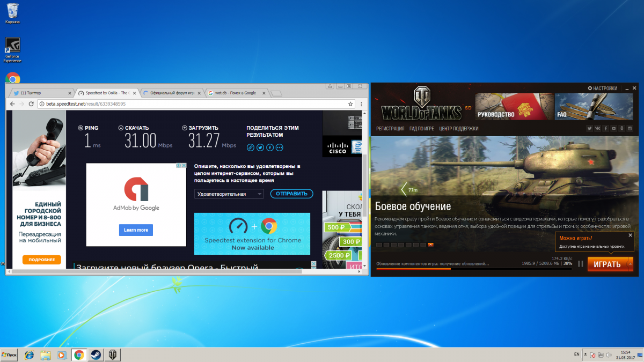Open World of Tanks taskbar icon

pyautogui.click(x=113, y=354)
